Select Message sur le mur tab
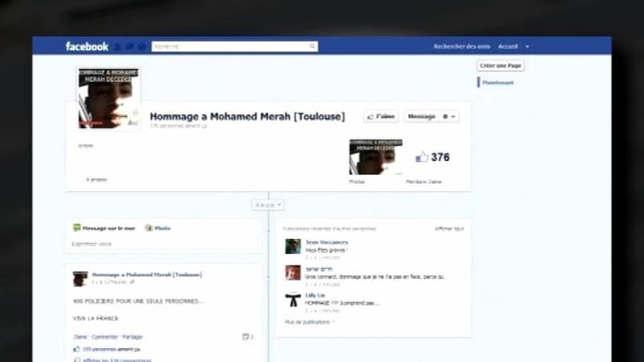Image resolution: width=644 pixels, height=362 pixels. pos(109,228)
